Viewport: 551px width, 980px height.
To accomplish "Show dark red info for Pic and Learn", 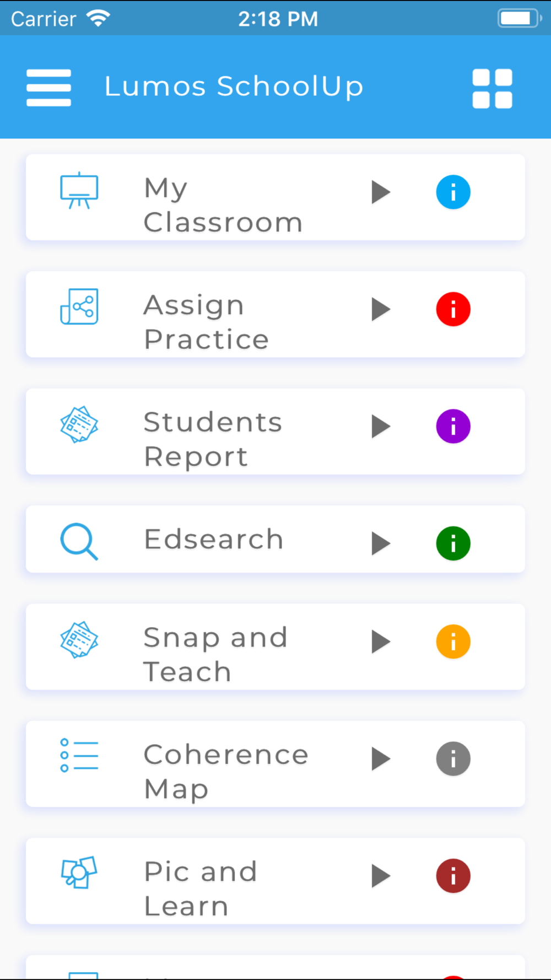I will click(x=453, y=876).
